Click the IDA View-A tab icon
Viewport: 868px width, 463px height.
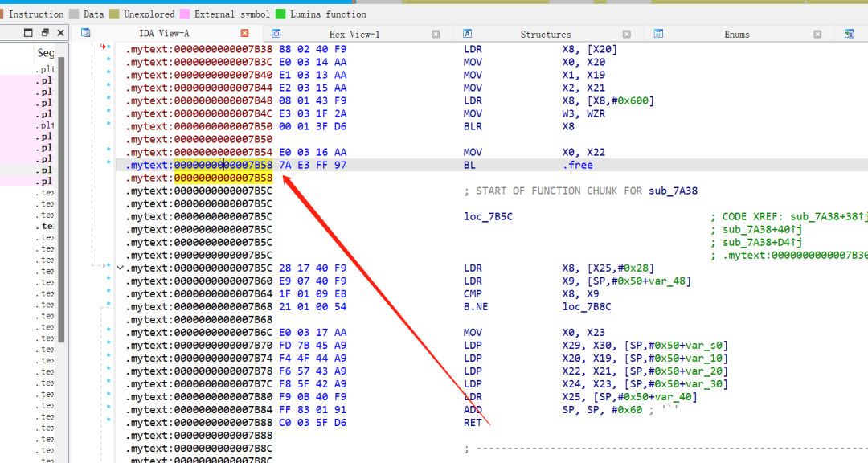pos(86,33)
